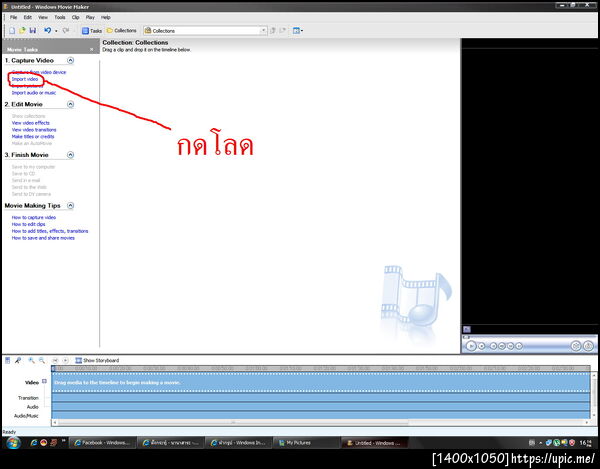Image resolution: width=600 pixels, height=469 pixels.
Task: Expand the Video track
Action: (44, 381)
